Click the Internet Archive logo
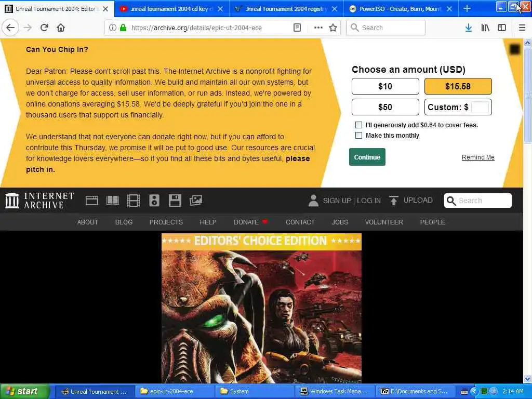 point(39,201)
